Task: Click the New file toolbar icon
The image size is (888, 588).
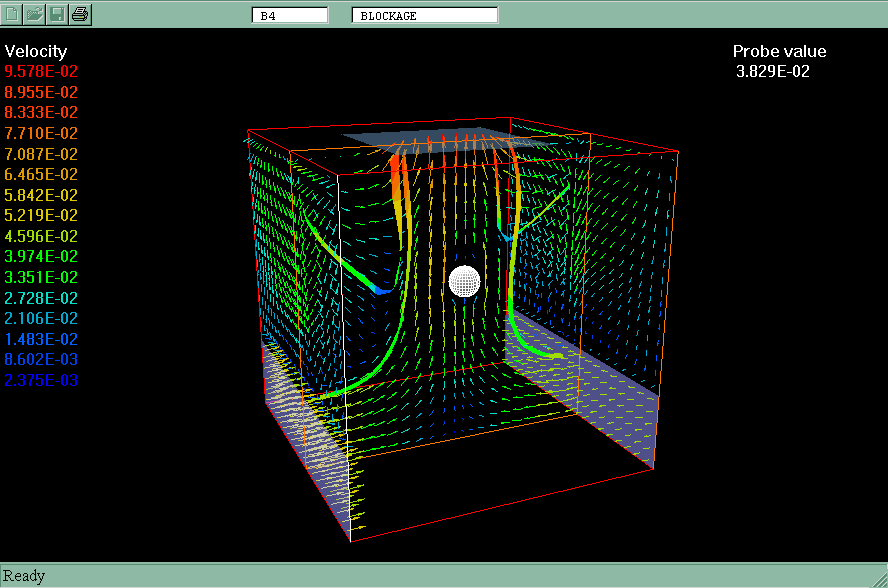Action: point(13,14)
